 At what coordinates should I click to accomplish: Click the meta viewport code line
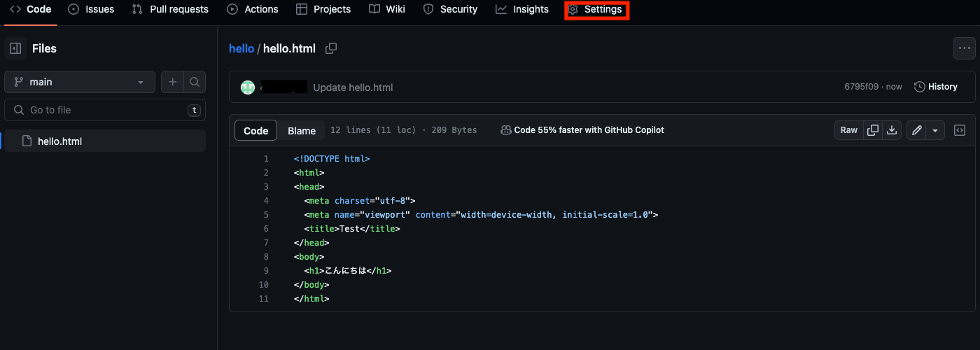tap(481, 215)
